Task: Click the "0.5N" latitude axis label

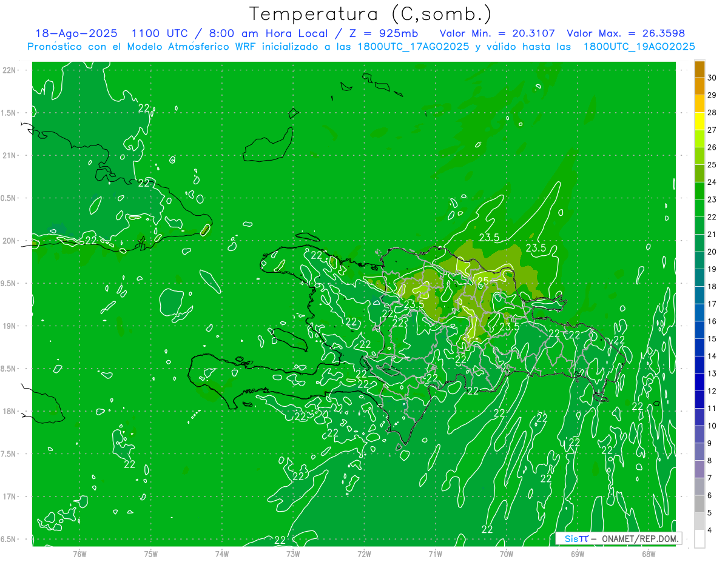Action: 9,198
